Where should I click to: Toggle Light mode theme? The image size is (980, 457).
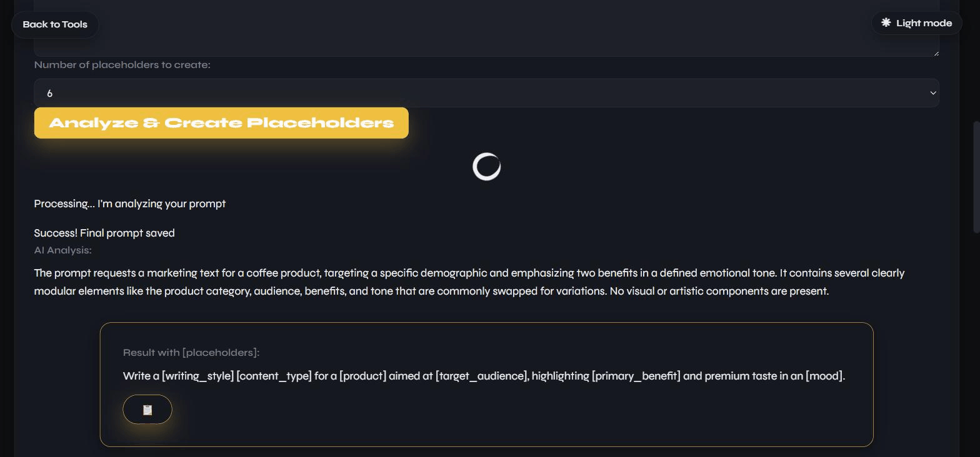pyautogui.click(x=916, y=23)
